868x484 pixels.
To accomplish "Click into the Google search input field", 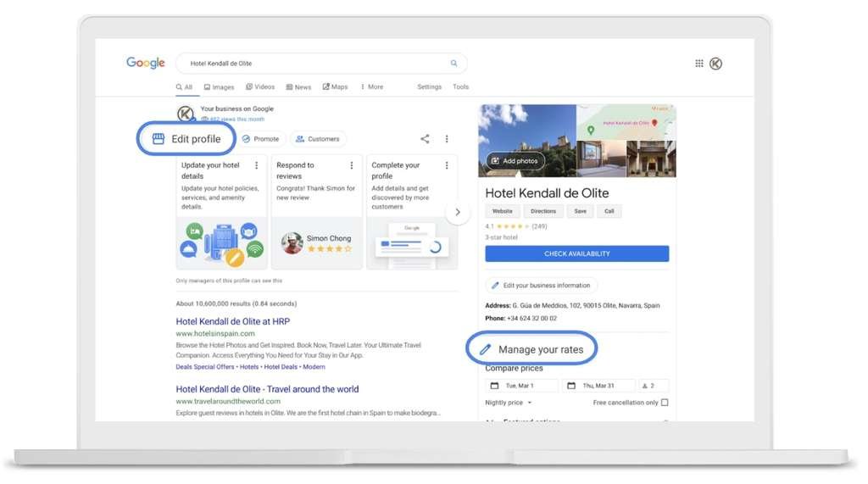I will click(321, 63).
